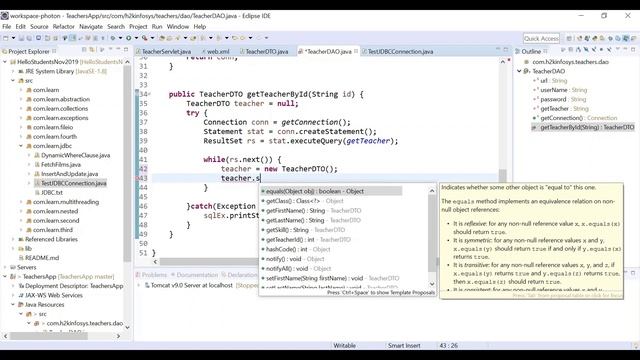Viewport: 640px width, 360px height.
Task: Open the Refactor menu
Action: 63,27
